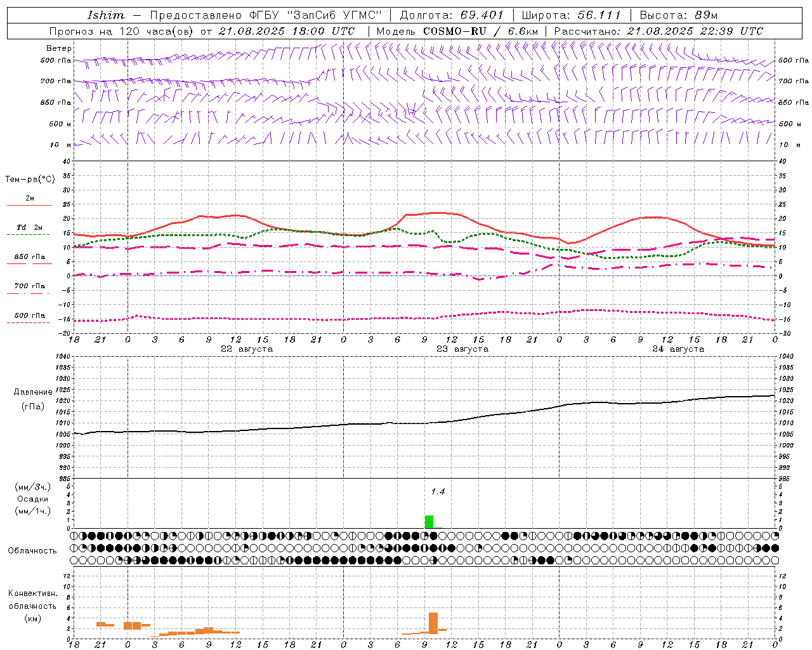Click the "(мм/3ч.)" precipitation unit label
Image resolution: width=812 pixels, height=650 pixels.
(x=33, y=487)
